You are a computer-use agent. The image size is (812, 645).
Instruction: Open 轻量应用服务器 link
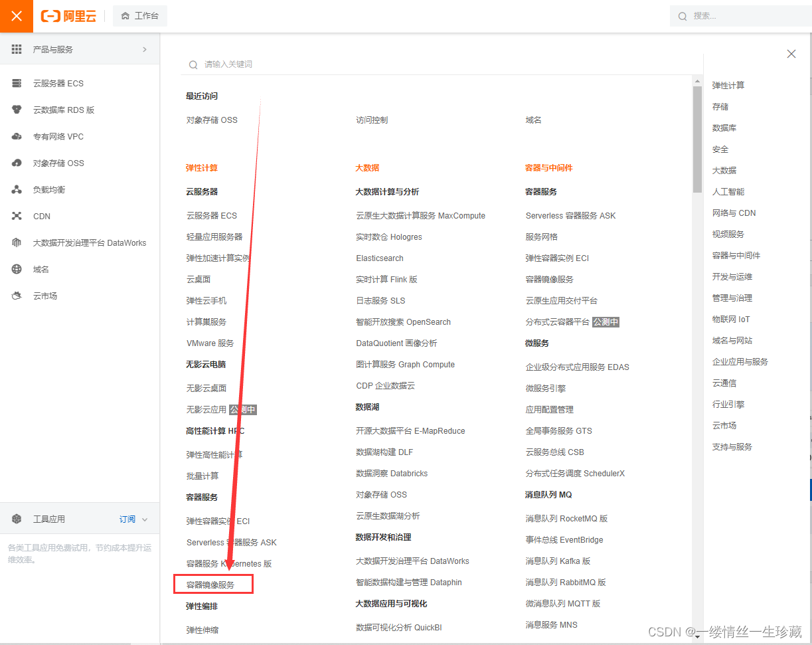coord(214,236)
